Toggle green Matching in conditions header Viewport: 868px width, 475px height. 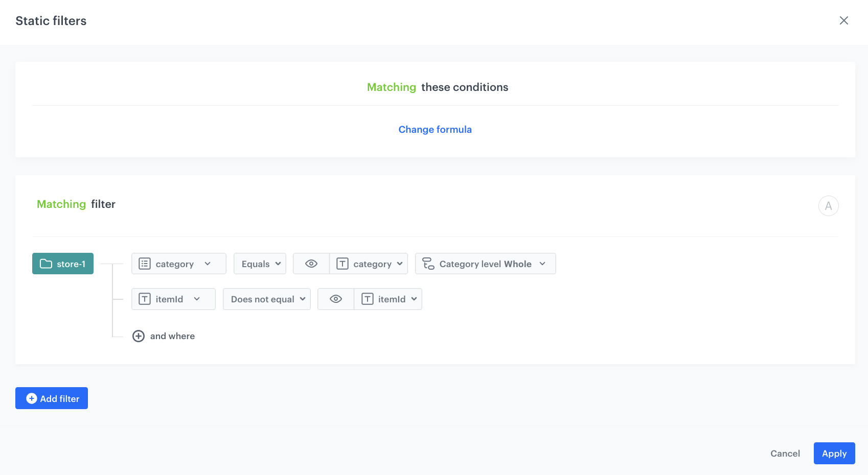coord(391,87)
